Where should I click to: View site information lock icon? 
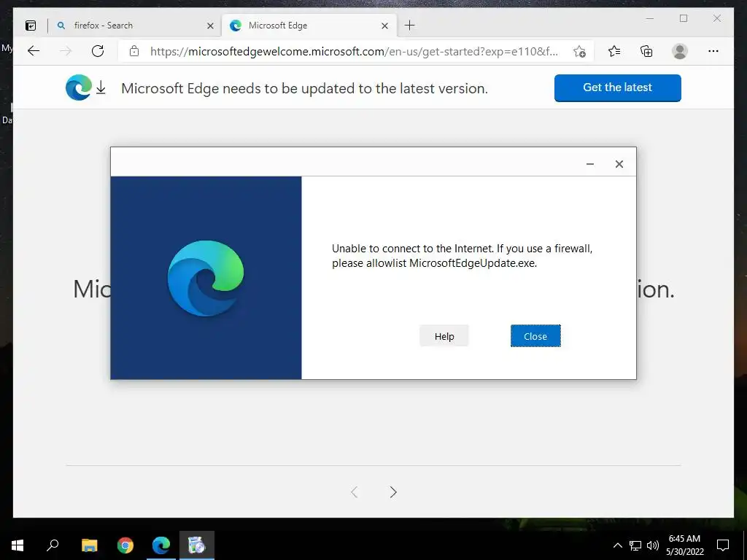pos(134,51)
